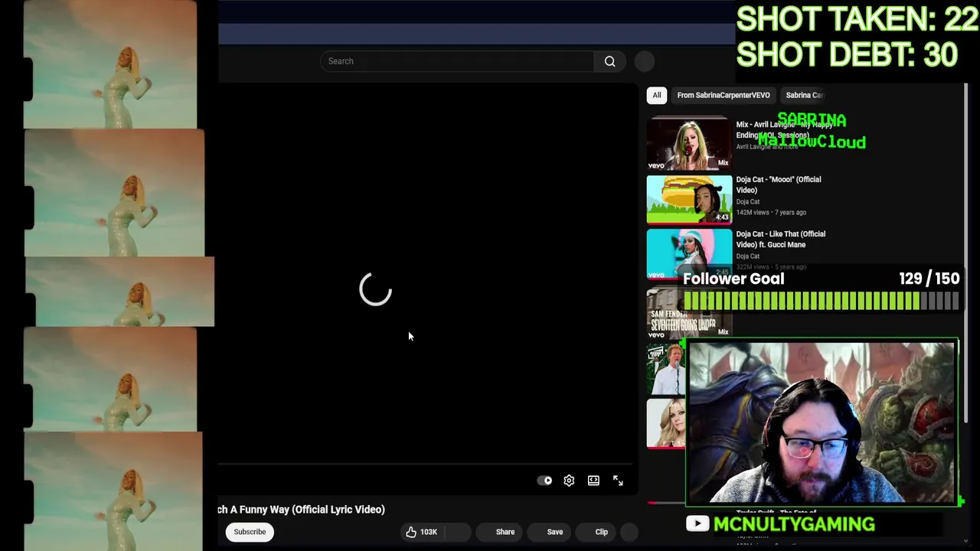The height and width of the screenshot is (551, 980).
Task: Toggle the autoplay switch in player
Action: 544,481
